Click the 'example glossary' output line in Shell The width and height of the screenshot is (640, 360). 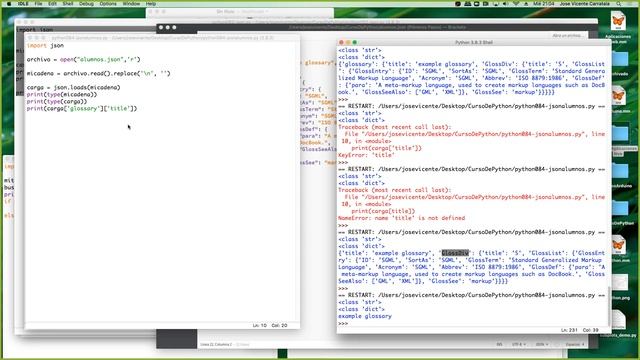click(365, 316)
